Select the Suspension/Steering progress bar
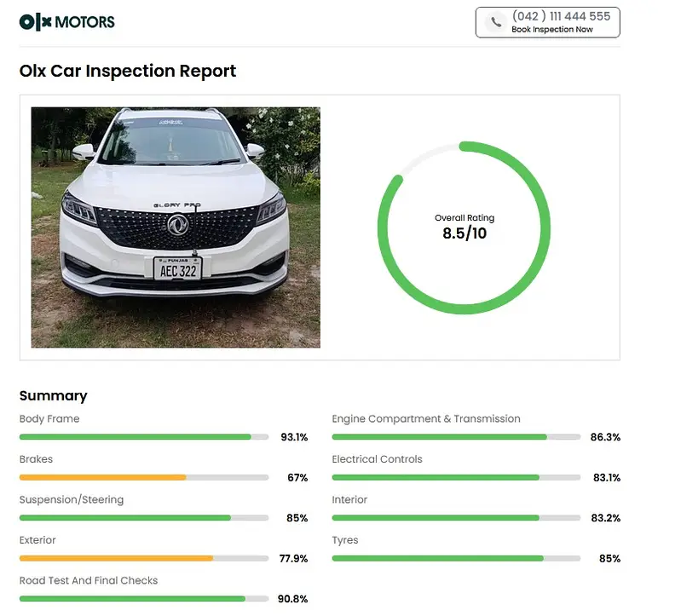The height and width of the screenshot is (616, 681). pos(143,518)
